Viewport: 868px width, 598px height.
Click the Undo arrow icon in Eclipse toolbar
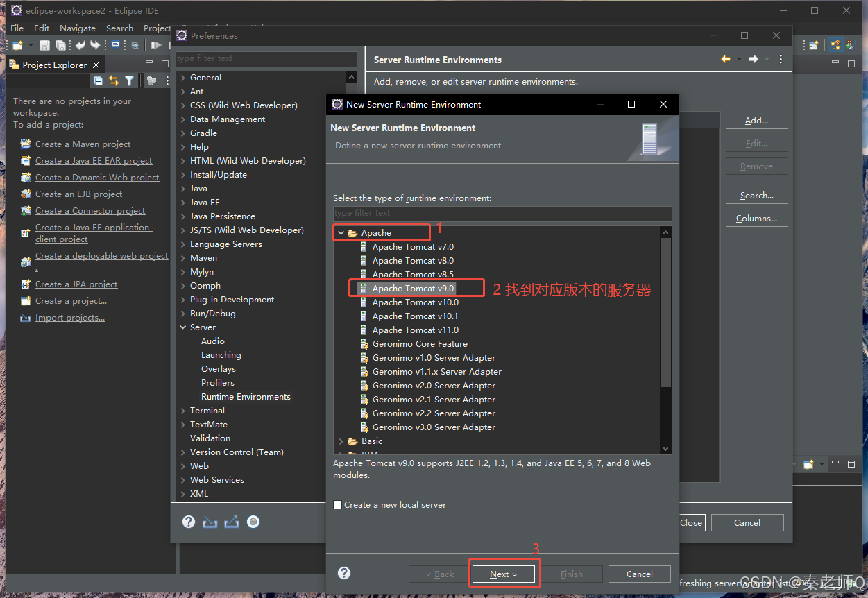[x=80, y=45]
